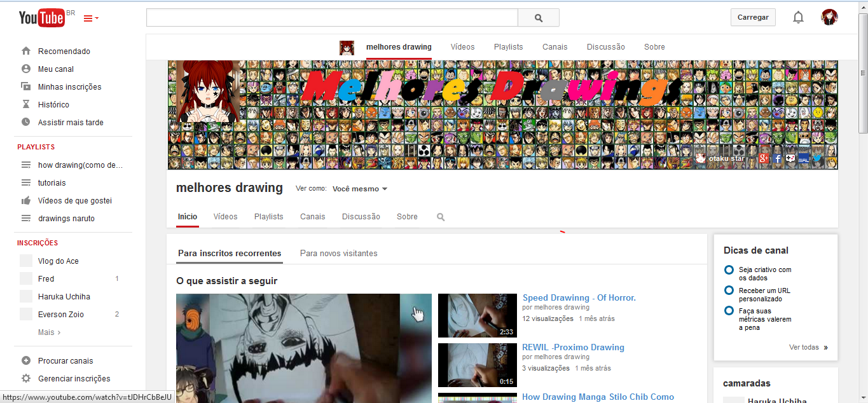
Task: Click the channel search magnifier icon
Action: click(441, 217)
